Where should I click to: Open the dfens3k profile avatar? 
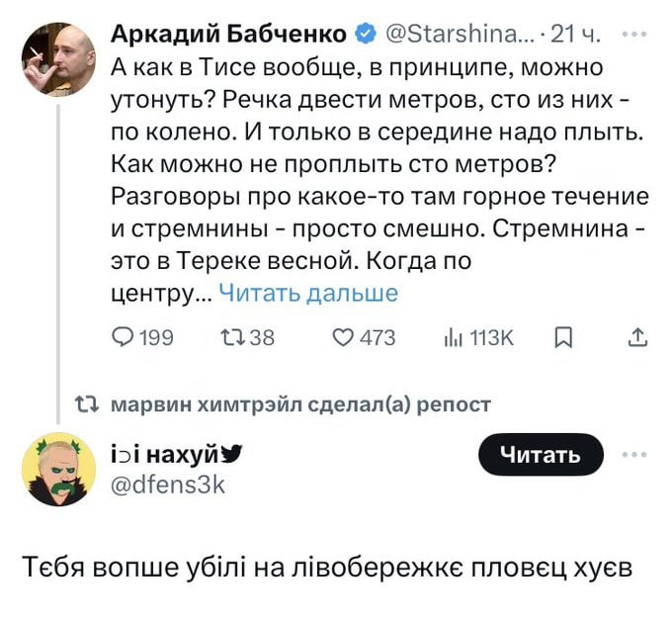pyautogui.click(x=59, y=470)
